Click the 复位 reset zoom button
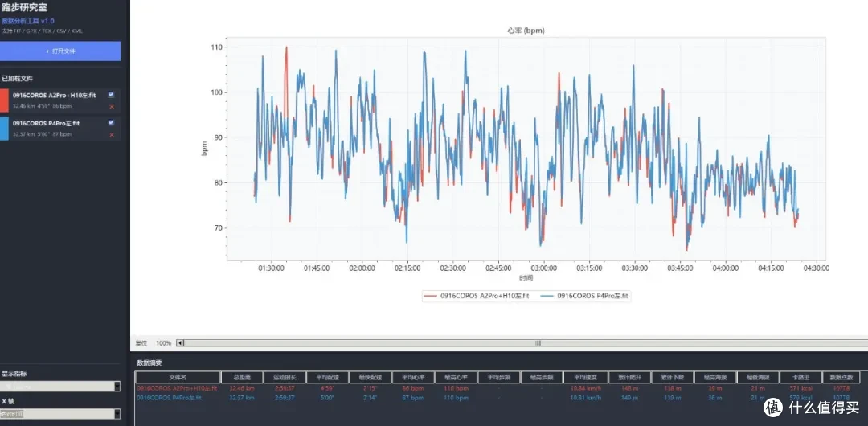The width and height of the screenshot is (868, 426). pos(141,343)
